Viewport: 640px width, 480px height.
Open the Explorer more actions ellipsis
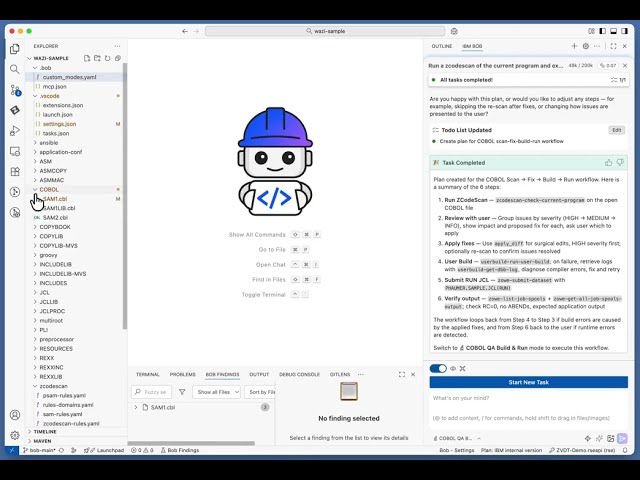point(118,46)
